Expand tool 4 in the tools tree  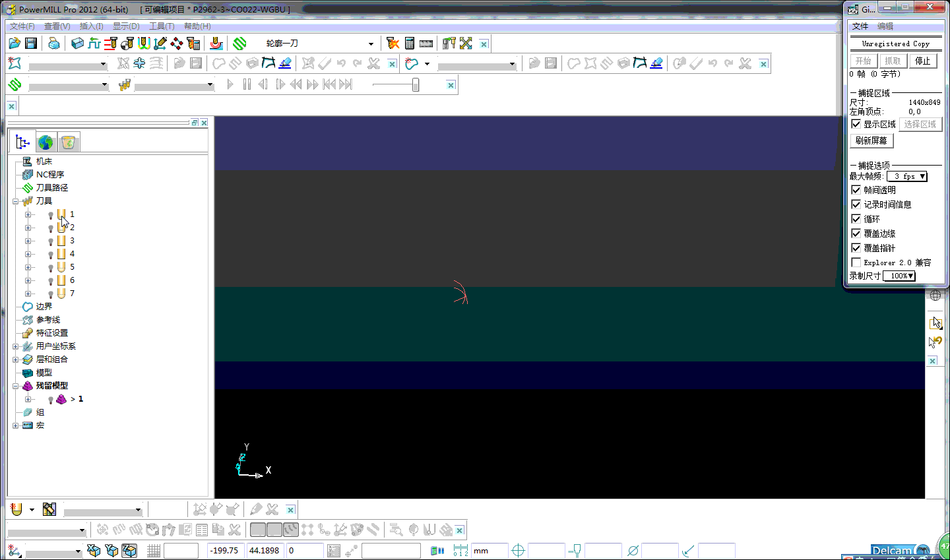pos(28,254)
